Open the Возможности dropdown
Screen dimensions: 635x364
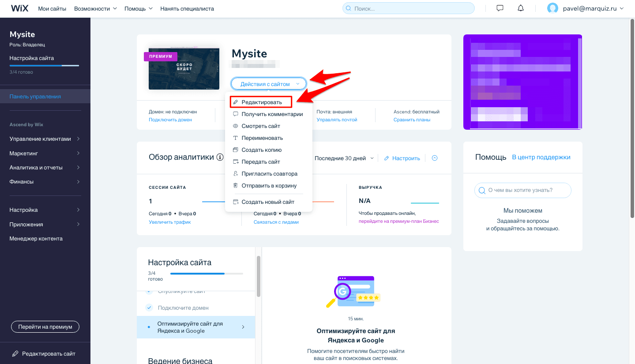(x=96, y=8)
